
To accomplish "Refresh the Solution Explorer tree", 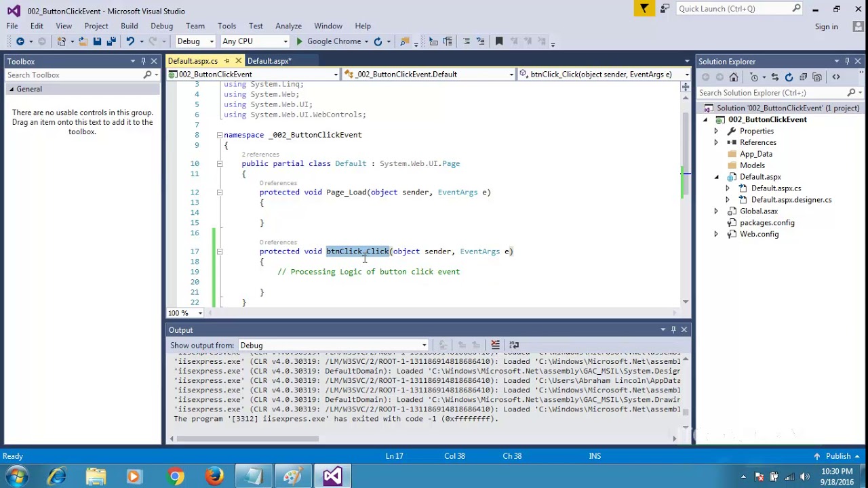I will pyautogui.click(x=789, y=77).
